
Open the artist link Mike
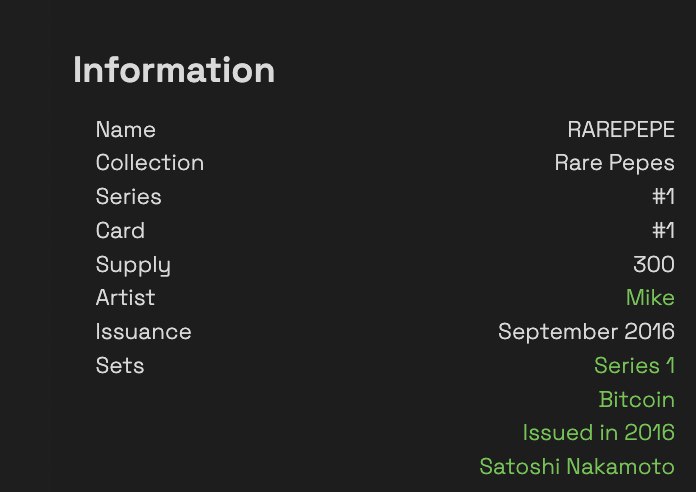tap(650, 298)
